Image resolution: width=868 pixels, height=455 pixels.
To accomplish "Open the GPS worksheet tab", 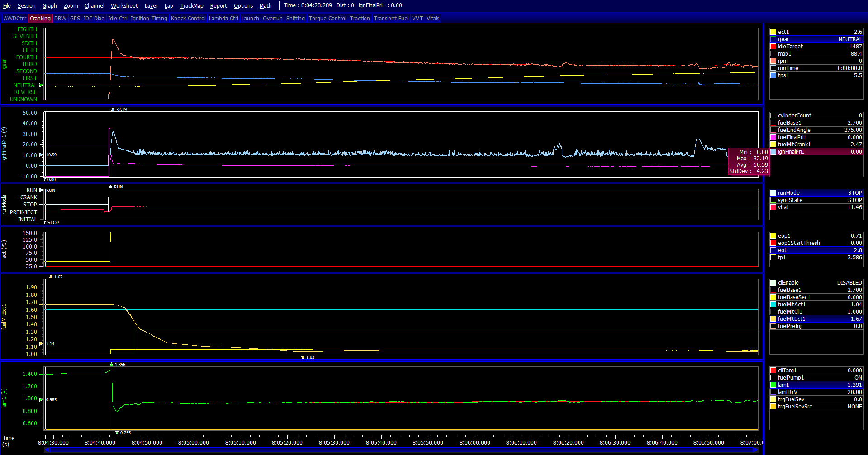I will (75, 19).
